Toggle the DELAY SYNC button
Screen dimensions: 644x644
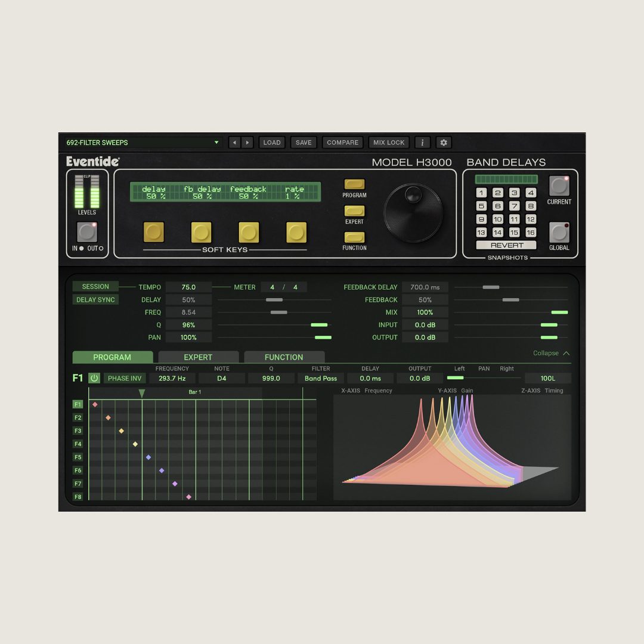pos(95,299)
